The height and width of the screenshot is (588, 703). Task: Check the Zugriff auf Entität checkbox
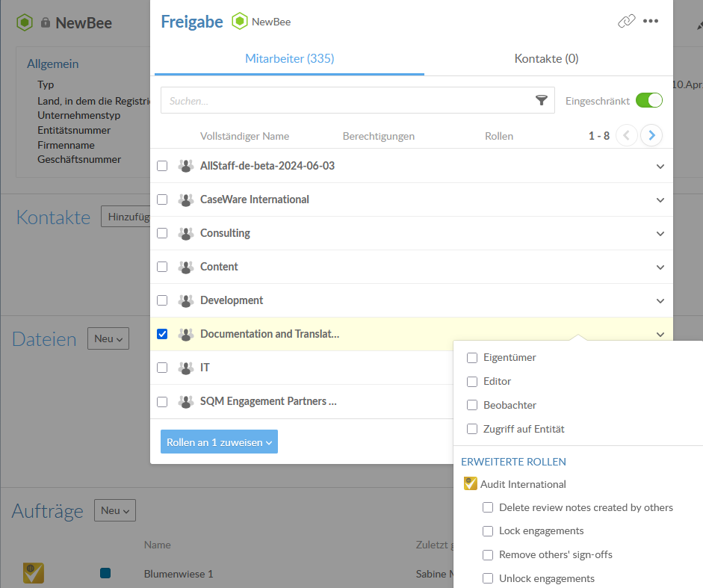click(472, 429)
